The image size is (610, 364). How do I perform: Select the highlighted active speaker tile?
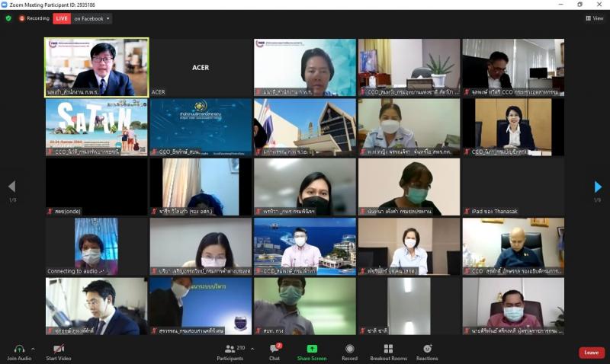97,67
